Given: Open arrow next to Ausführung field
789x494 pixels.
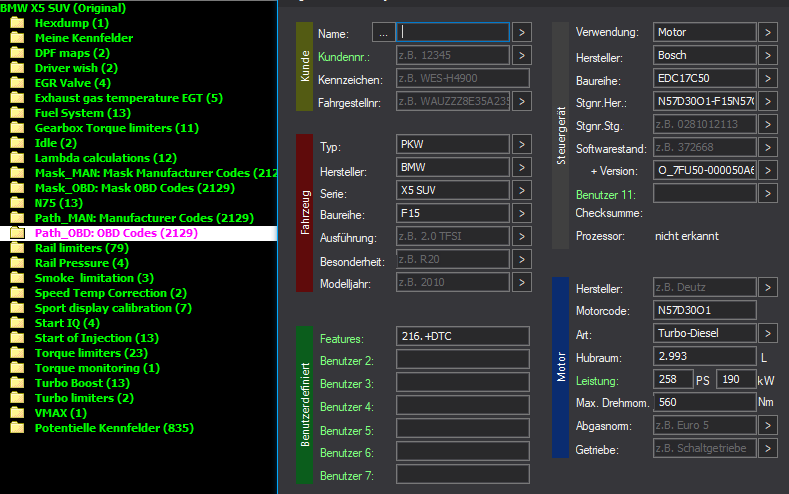Looking at the screenshot, I should [x=522, y=236].
